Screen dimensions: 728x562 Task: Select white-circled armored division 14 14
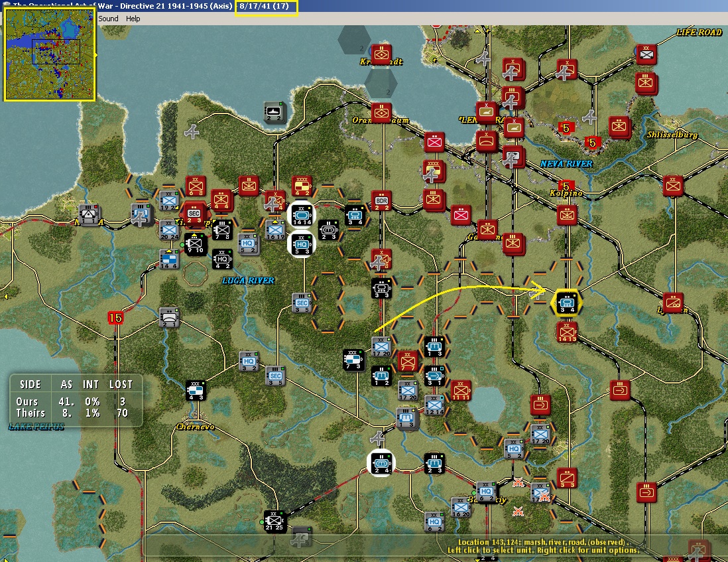(x=302, y=215)
